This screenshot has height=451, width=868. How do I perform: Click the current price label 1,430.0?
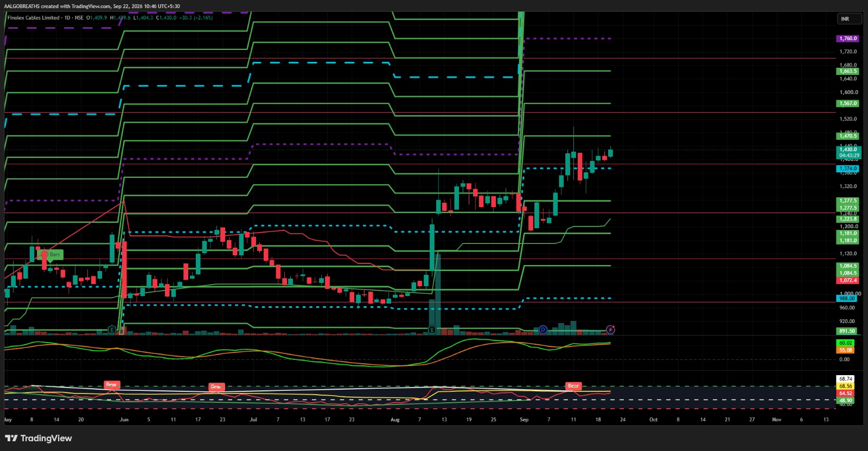point(848,150)
